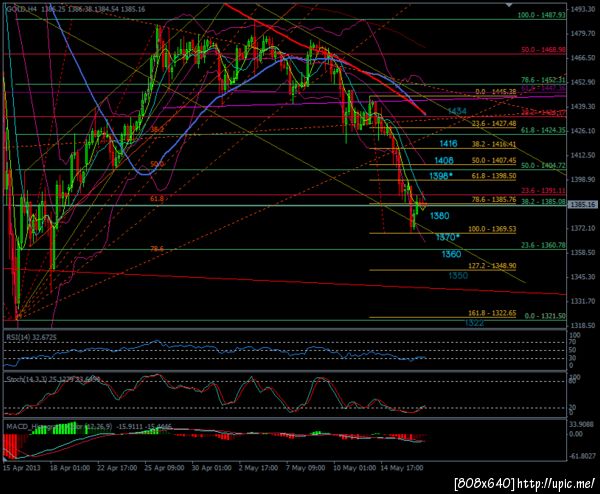
Task: Click 1318.50 on the price scale
Action: pos(583,325)
